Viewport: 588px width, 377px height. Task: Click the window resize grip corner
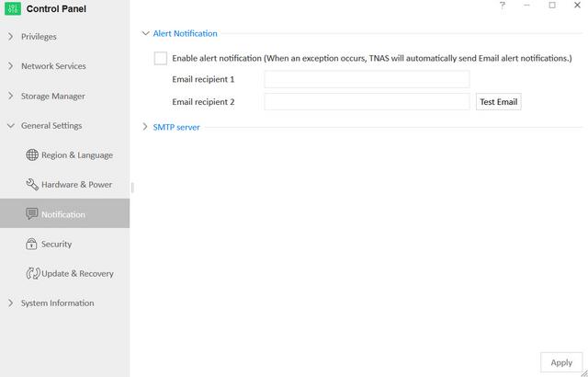tap(584, 373)
